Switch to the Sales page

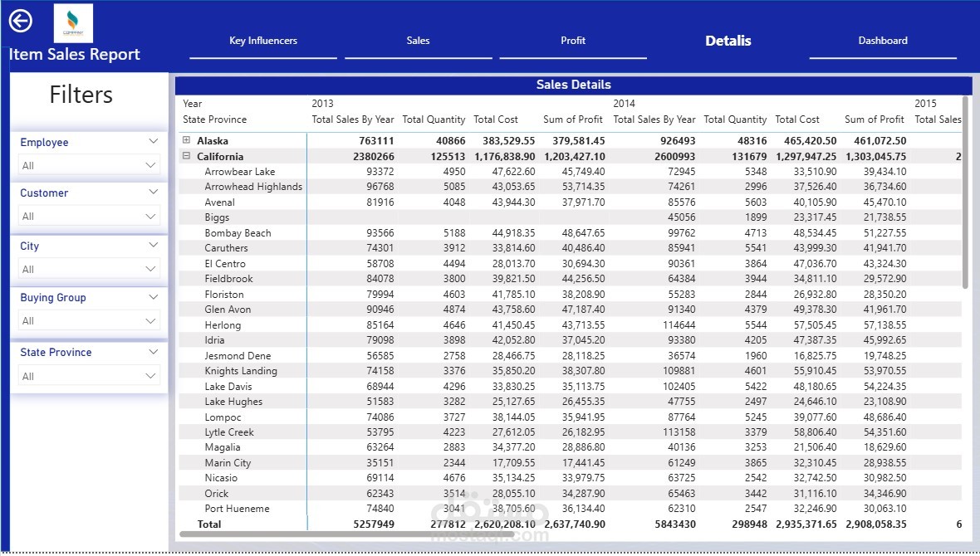click(418, 41)
